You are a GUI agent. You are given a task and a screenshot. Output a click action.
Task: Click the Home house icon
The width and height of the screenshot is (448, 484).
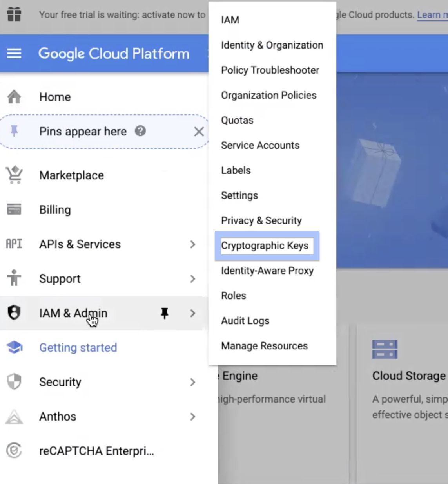tap(14, 97)
